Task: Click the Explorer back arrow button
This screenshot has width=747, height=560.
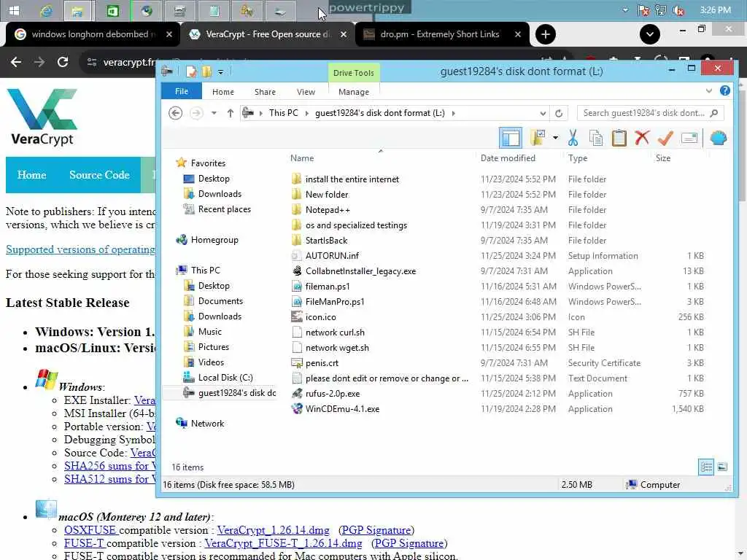Action: pyautogui.click(x=175, y=113)
